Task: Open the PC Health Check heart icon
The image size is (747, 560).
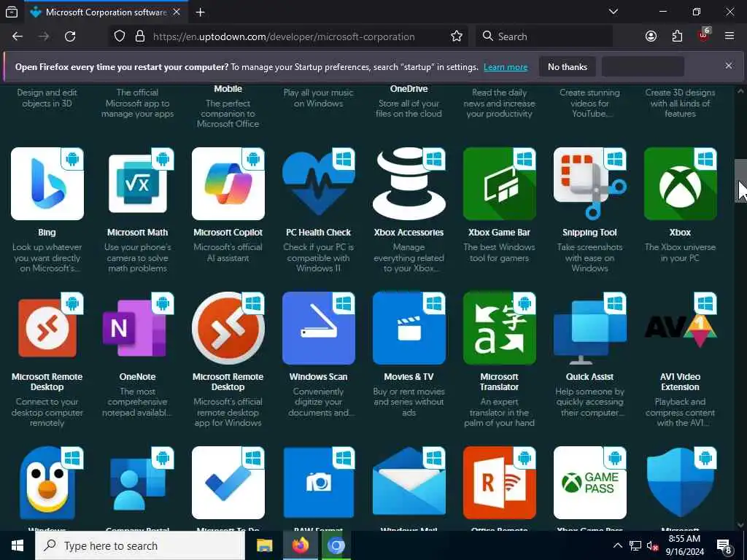Action: [x=319, y=184]
